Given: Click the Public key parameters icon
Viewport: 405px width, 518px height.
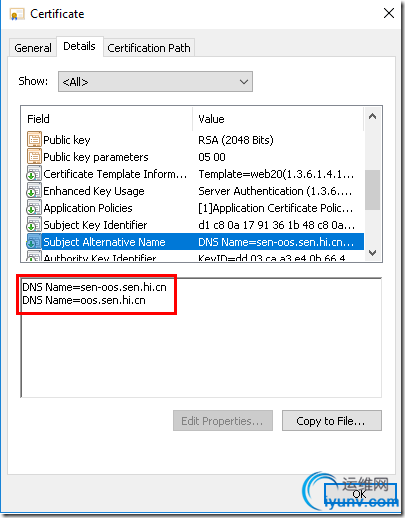Looking at the screenshot, I should (34, 157).
